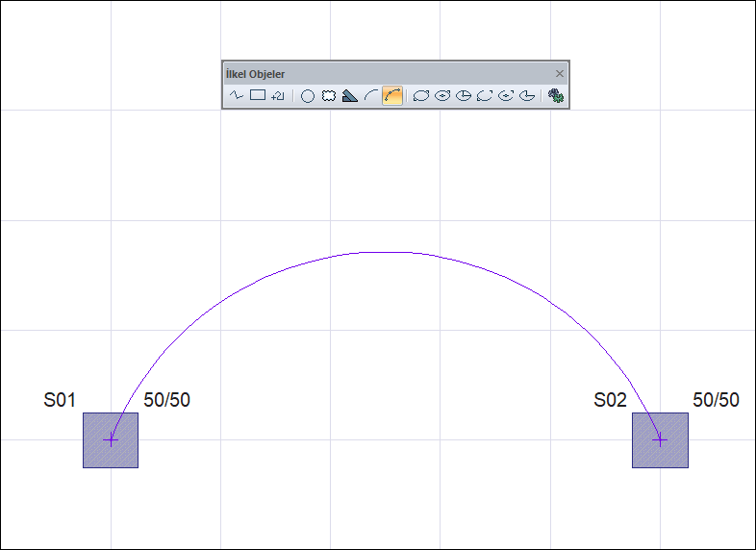Open primitive object settings gears icon

point(556,95)
